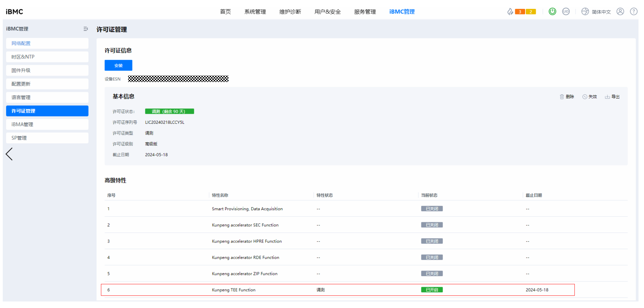Viewport: 644px width, 308px height.
Task: Click Smart Provisioning, Data Acquisition row
Action: pos(366,209)
